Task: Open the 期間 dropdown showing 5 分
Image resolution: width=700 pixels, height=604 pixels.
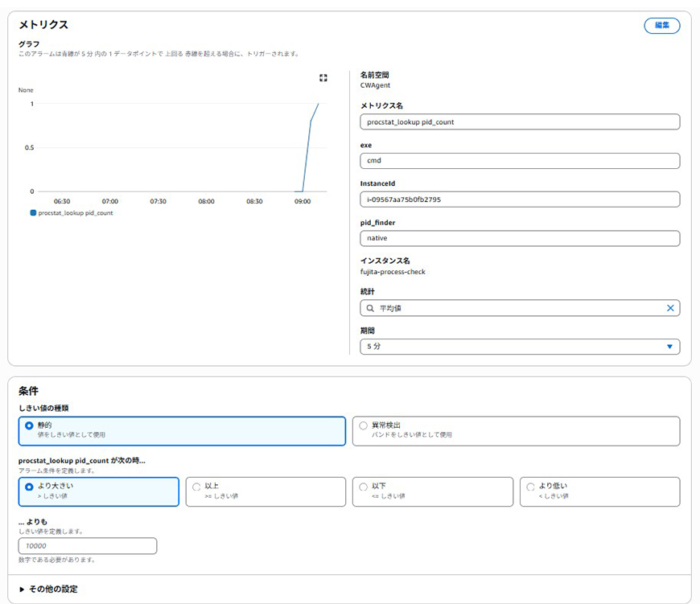Action: (520, 347)
